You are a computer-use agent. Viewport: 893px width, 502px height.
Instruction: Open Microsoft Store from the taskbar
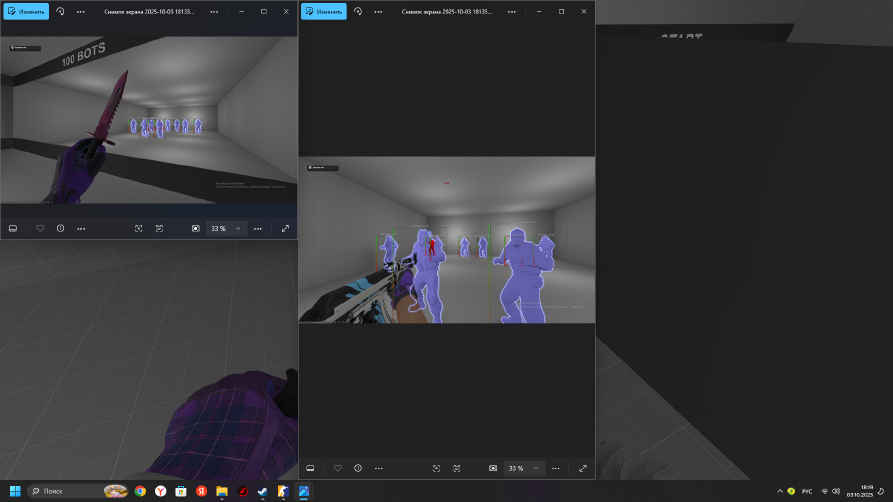coord(181,491)
